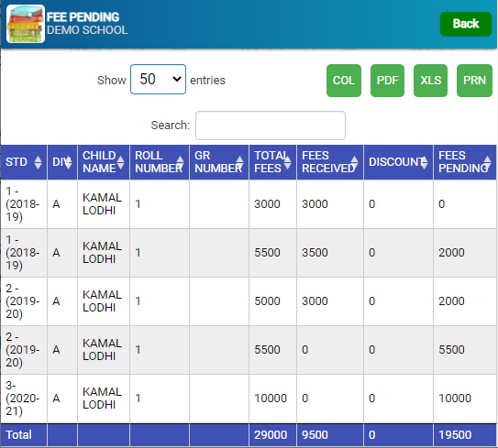Viewport: 498px width, 448px height.
Task: Click the FEE PENDING page title
Action: pyautogui.click(x=83, y=17)
